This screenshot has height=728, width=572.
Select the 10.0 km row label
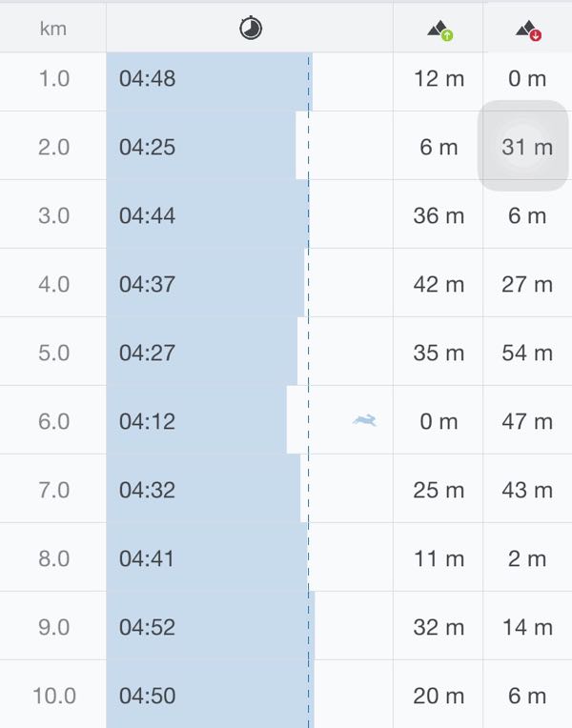tap(54, 697)
